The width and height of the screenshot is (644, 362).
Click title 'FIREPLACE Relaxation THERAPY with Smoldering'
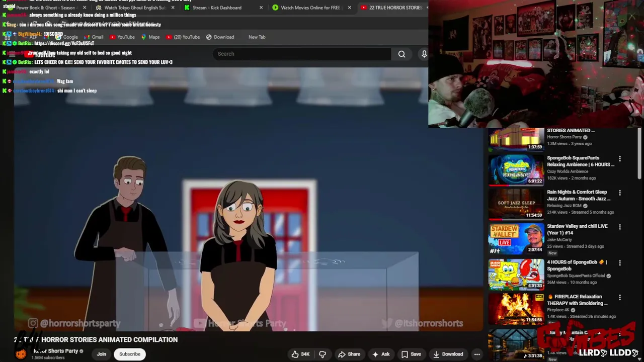click(x=577, y=300)
